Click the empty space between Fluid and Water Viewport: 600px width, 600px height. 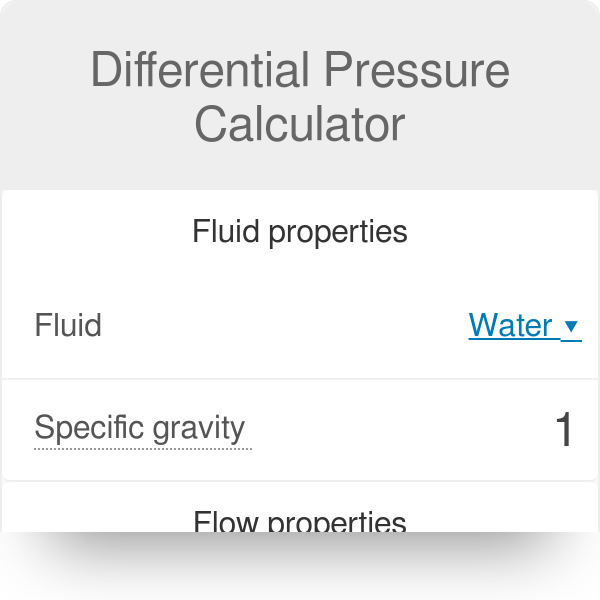pos(280,326)
